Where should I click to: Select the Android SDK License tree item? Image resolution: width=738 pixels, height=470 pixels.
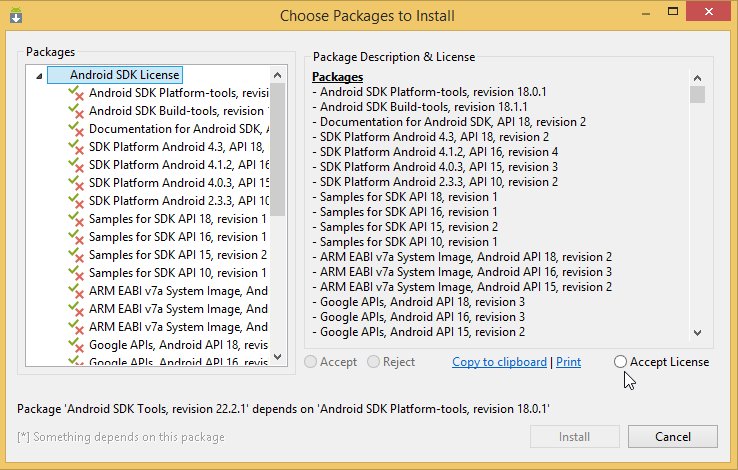point(115,75)
